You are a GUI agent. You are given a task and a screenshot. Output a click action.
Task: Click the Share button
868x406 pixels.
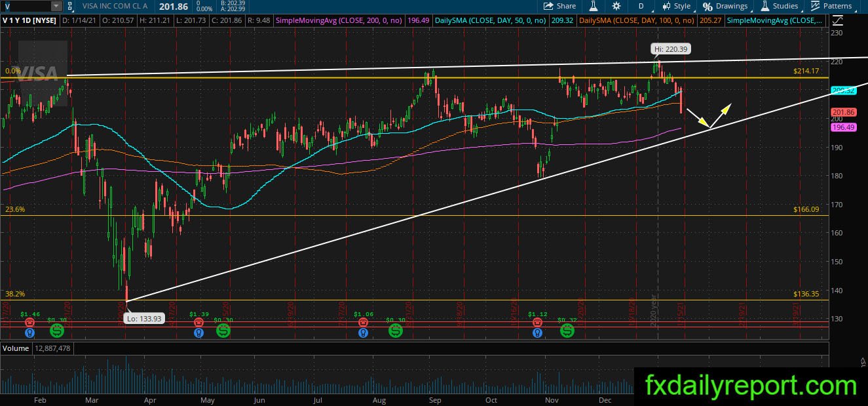[x=560, y=6]
